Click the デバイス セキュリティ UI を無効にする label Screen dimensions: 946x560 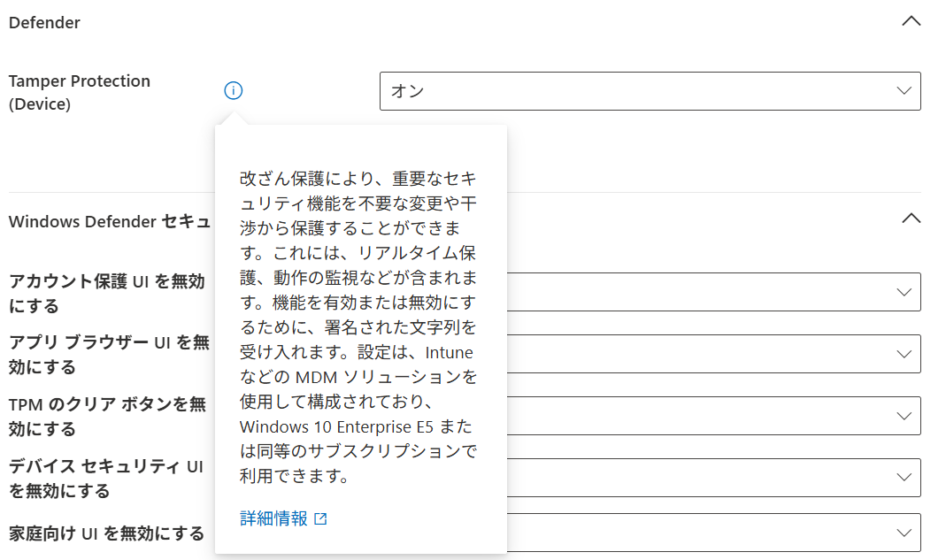tap(104, 477)
